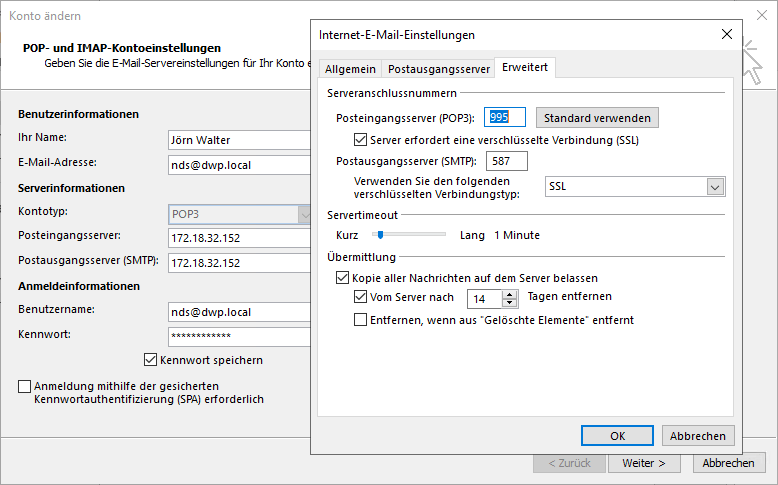Click the Weiter button in the wizard
This screenshot has width=778, height=485.
643,463
